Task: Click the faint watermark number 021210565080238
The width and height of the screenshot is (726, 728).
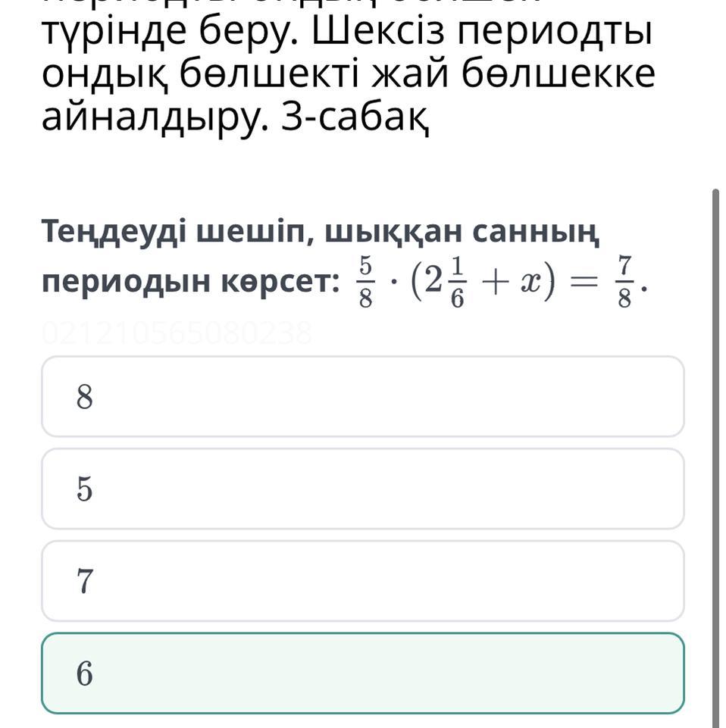Action: point(177,333)
